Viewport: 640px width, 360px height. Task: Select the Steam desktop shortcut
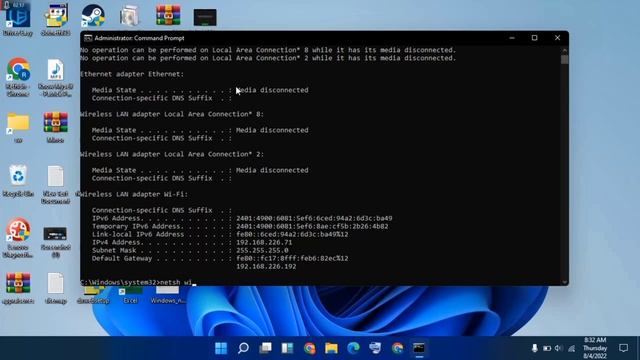pyautogui.click(x=93, y=17)
